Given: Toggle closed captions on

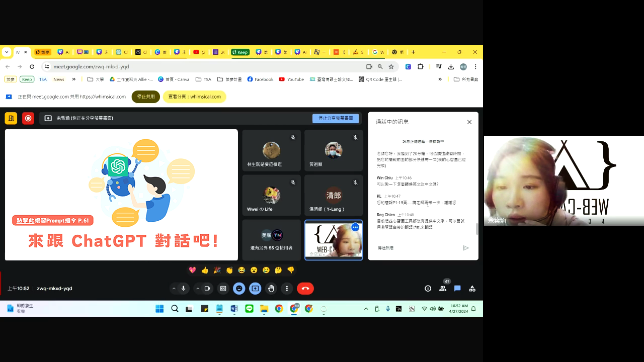Looking at the screenshot, I should click(x=223, y=288).
